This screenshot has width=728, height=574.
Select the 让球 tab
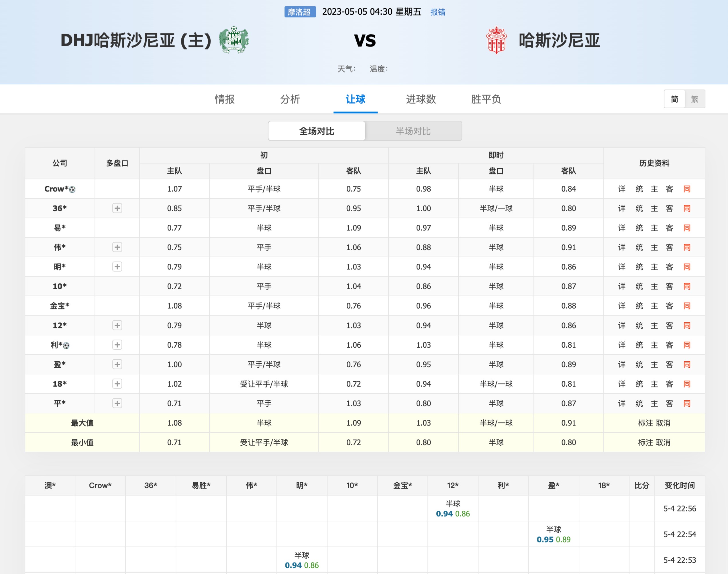(356, 99)
